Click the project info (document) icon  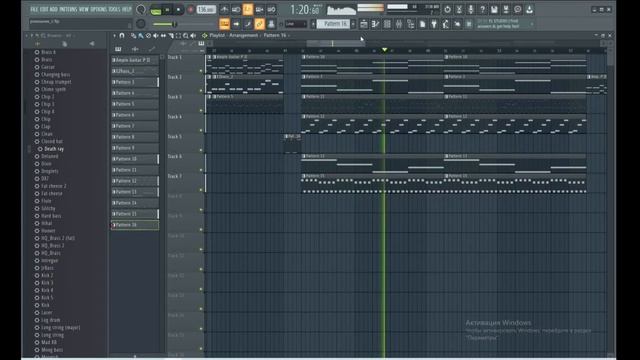pyautogui.click(x=422, y=24)
